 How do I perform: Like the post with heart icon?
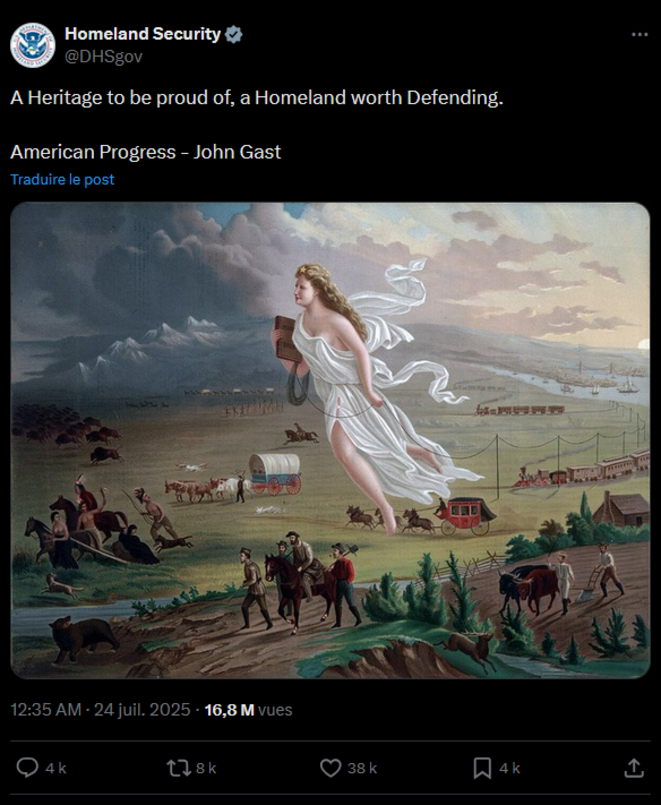click(x=330, y=768)
